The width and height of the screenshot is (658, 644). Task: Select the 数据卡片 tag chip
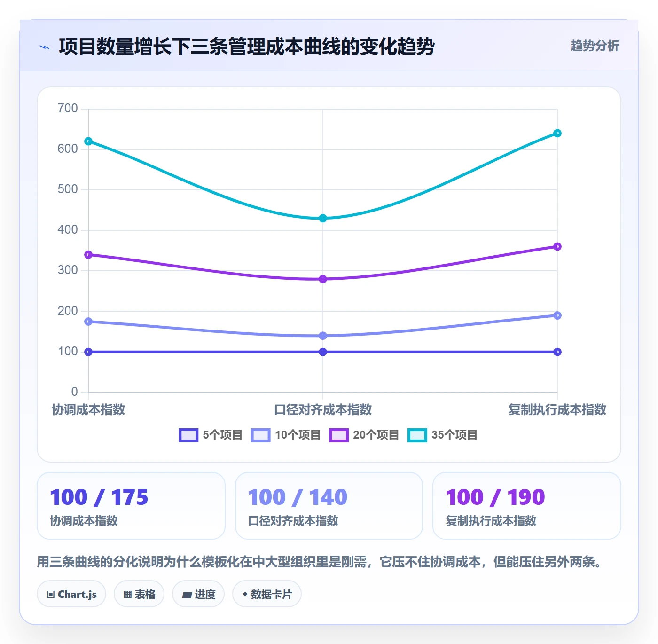[x=267, y=594]
